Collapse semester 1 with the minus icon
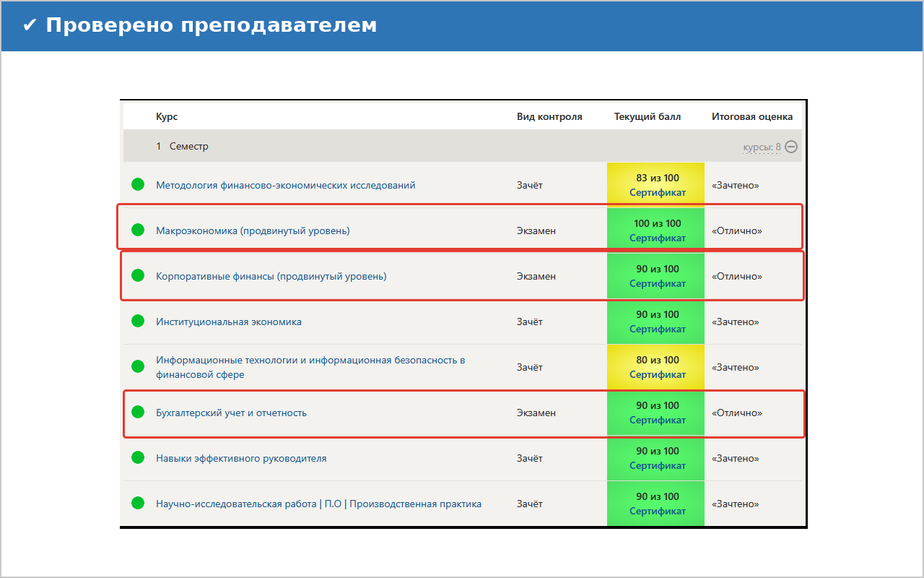The height and width of the screenshot is (578, 924). pyautogui.click(x=791, y=147)
